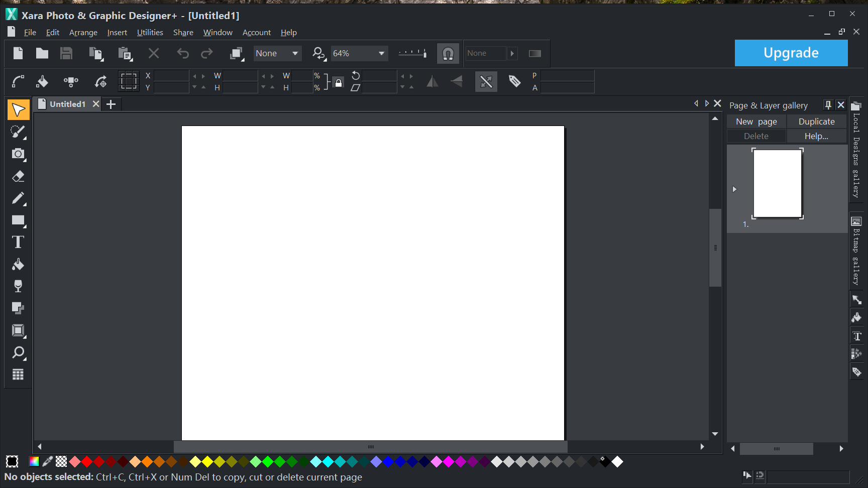
Task: Click the New page button
Action: point(756,121)
